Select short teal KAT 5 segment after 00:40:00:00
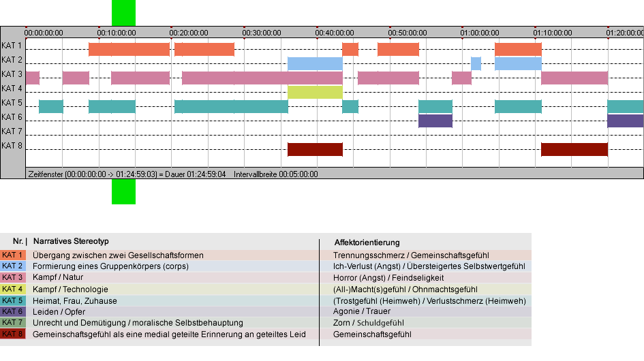 tap(350, 107)
